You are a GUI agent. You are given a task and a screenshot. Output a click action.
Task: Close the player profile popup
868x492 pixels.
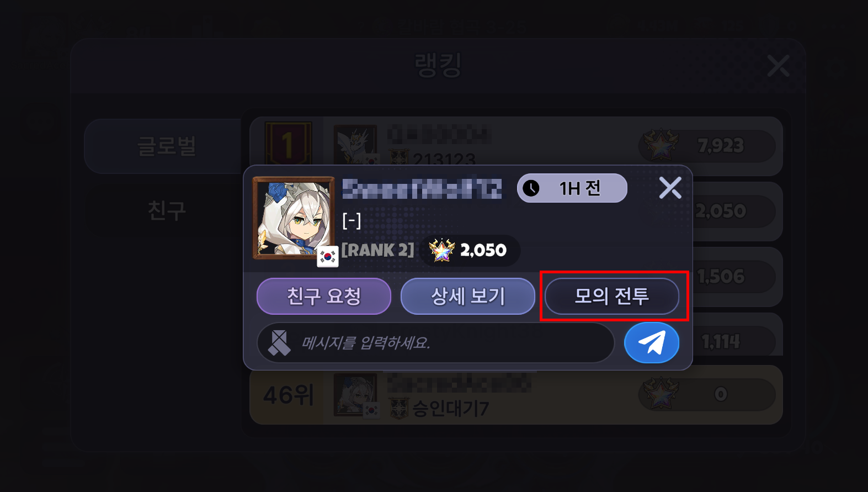670,188
